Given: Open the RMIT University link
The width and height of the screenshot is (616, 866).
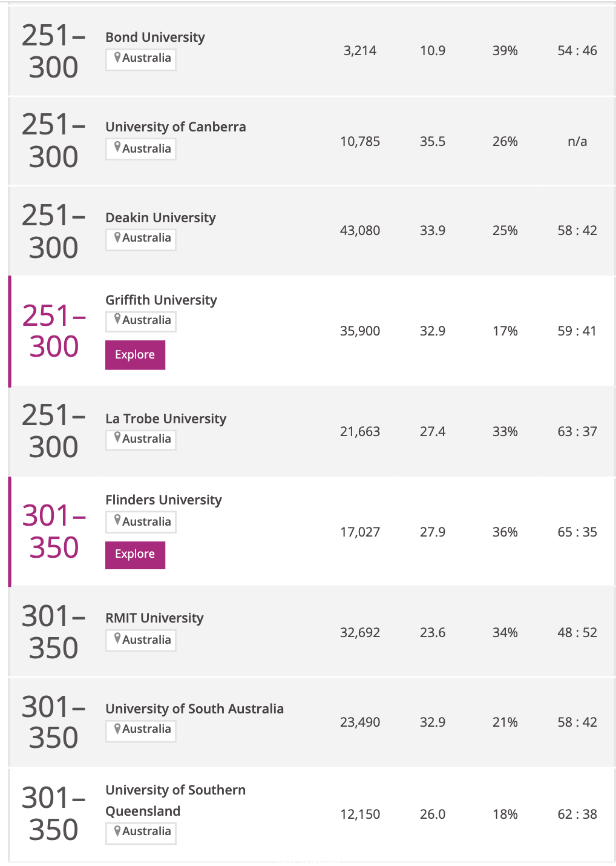Looking at the screenshot, I should coord(154,618).
